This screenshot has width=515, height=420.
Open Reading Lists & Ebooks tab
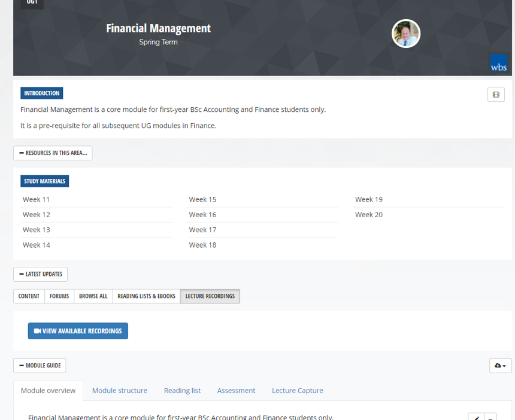pyautogui.click(x=146, y=296)
